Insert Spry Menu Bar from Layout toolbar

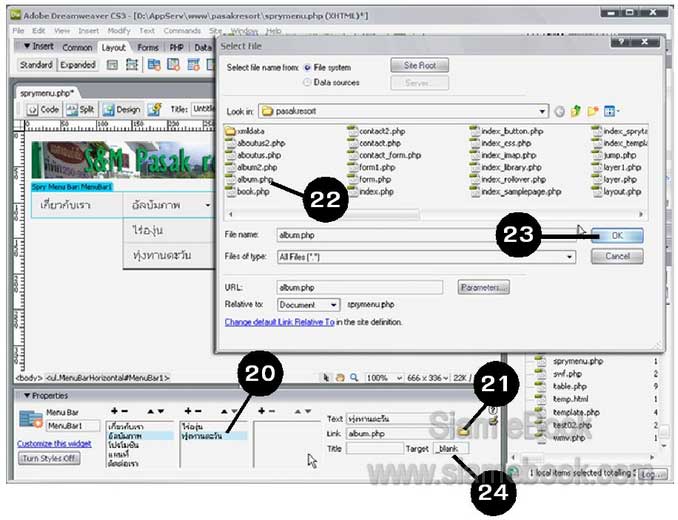[x=154, y=65]
